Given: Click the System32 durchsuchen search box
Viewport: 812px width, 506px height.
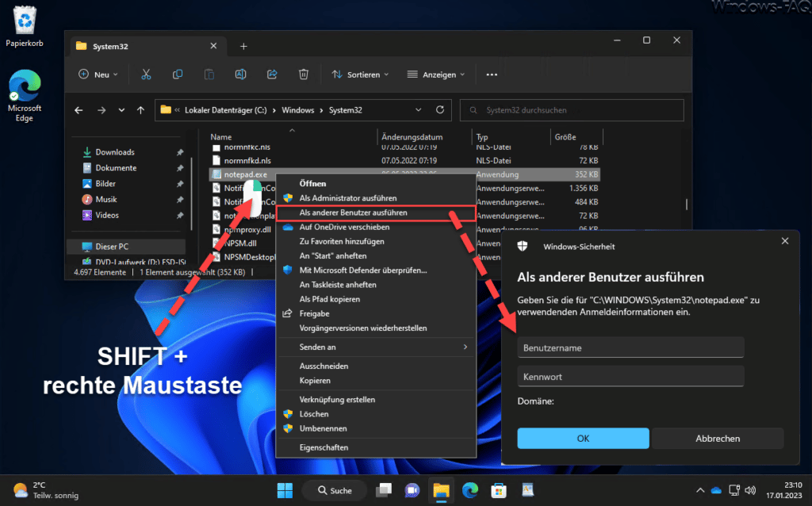Looking at the screenshot, I should [572, 109].
